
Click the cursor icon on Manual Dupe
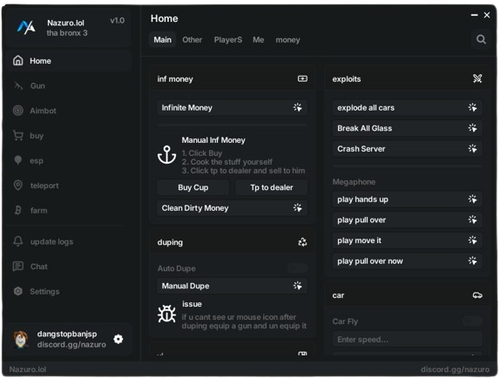coord(297,285)
